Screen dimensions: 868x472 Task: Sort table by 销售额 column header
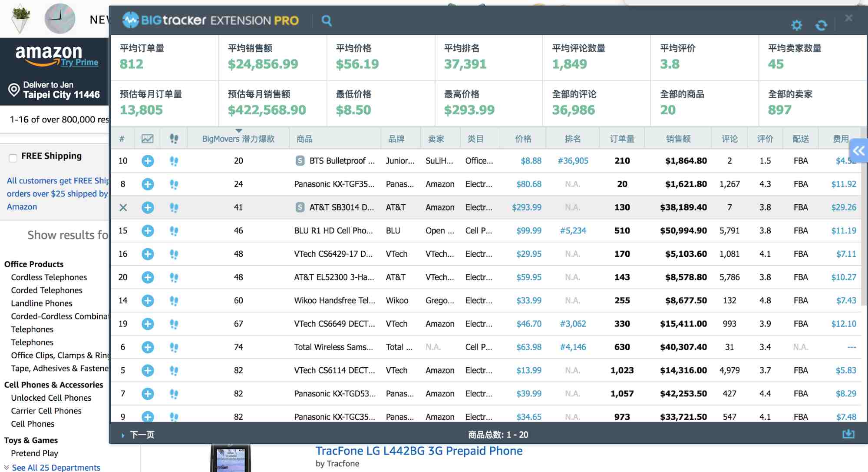click(x=678, y=139)
